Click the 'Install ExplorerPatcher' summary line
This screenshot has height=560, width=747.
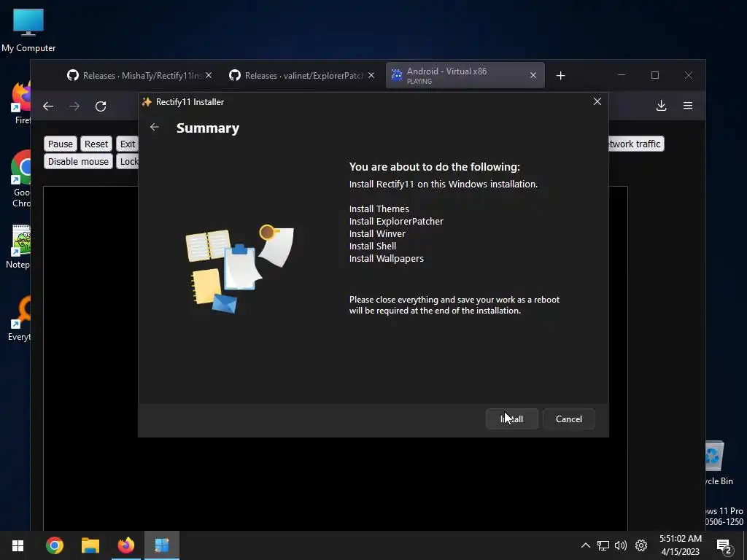396,222
